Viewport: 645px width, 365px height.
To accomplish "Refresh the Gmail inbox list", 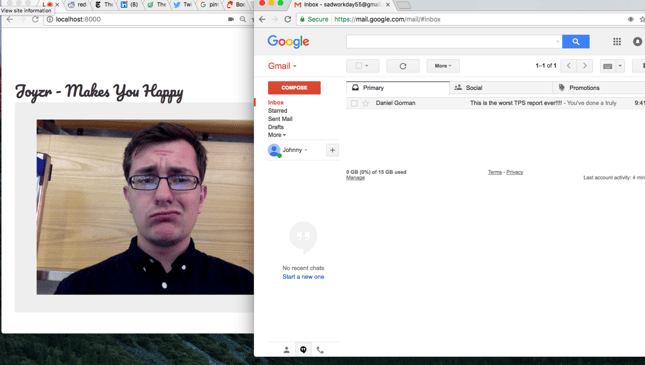I will tap(403, 66).
